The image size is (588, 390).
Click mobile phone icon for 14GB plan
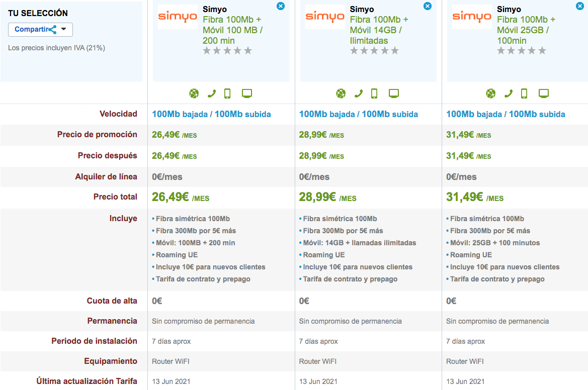tap(374, 93)
